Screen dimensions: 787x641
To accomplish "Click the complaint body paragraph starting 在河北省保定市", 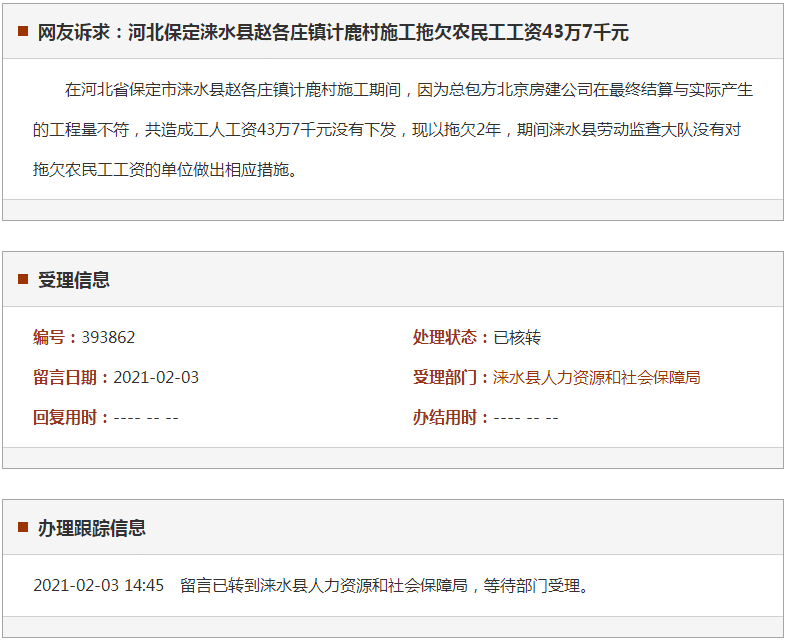I will tap(392, 130).
